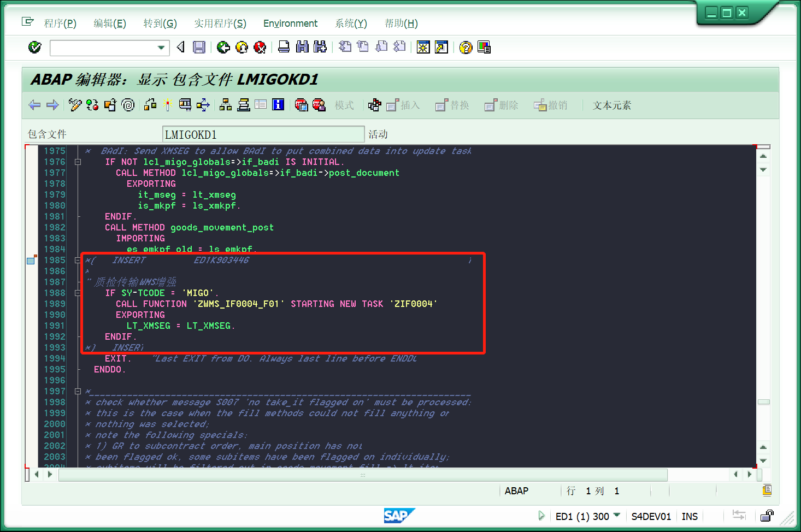Collapse the command field with the triangle

click(181, 48)
